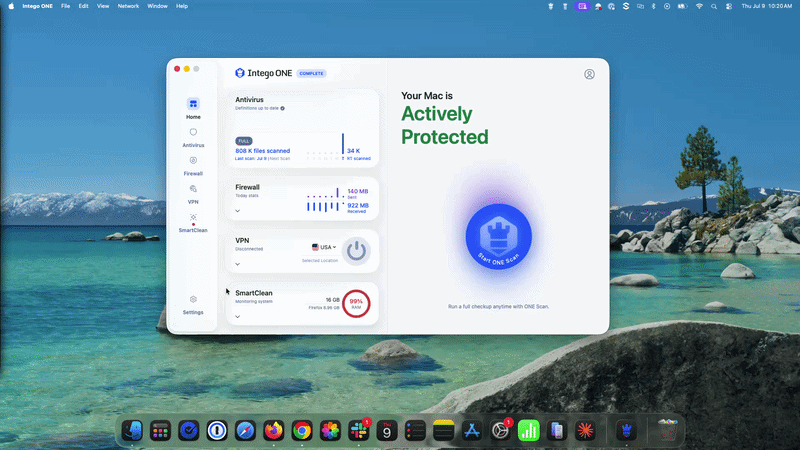Screen dimensions: 800x450
Task: Open the Window menu
Action: [157, 6]
